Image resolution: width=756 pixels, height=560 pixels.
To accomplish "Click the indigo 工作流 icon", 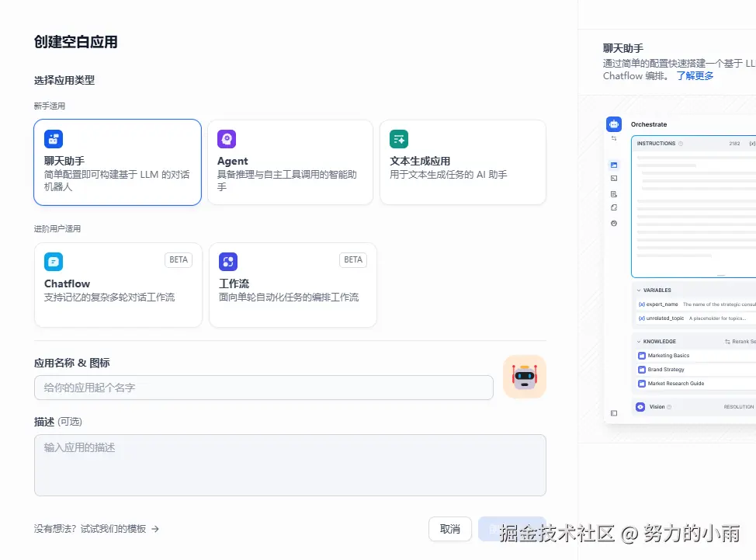I will click(228, 262).
